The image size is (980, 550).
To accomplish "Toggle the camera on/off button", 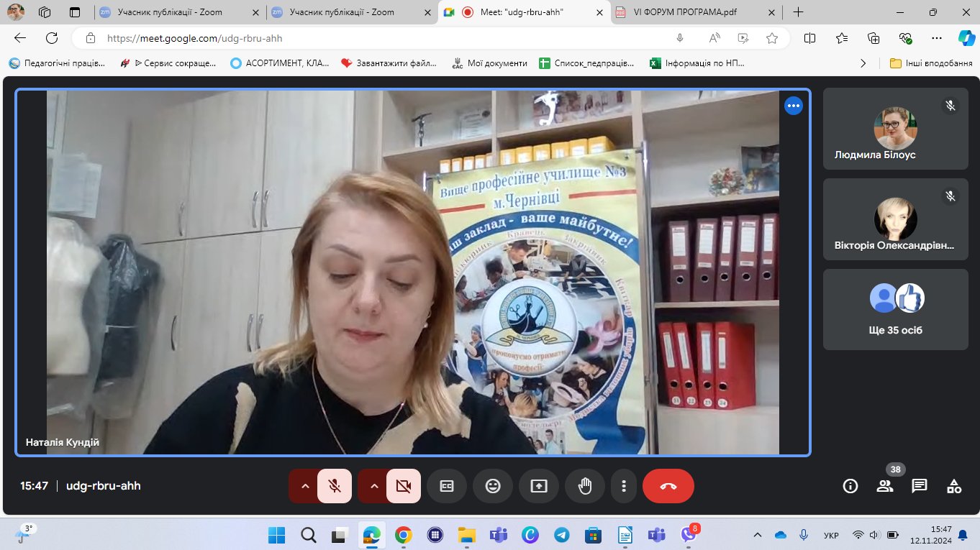I will pos(404,486).
